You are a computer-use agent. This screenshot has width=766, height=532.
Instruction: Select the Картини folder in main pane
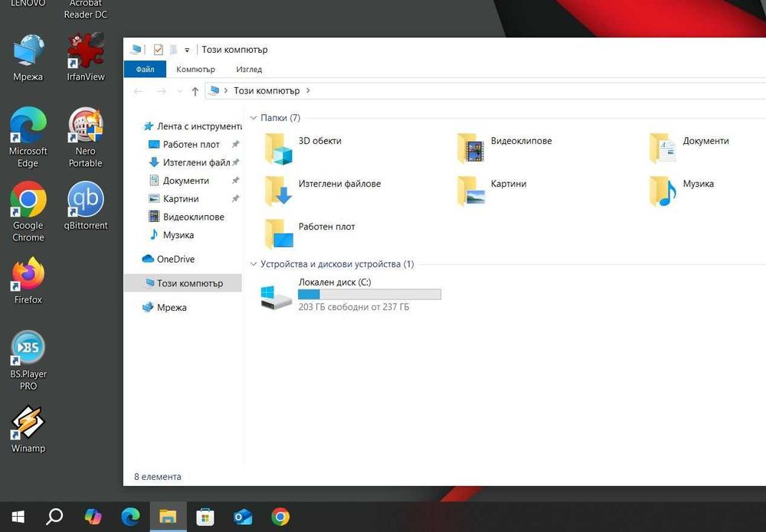(492, 191)
